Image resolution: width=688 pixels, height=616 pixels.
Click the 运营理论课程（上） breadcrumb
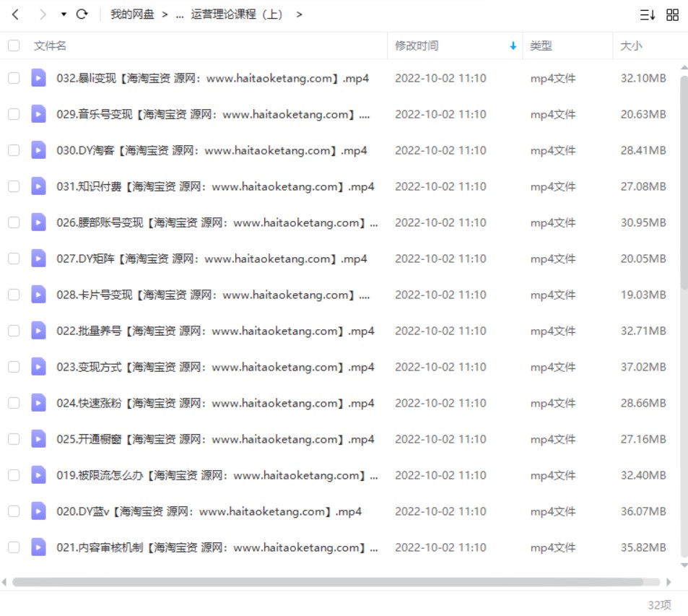[237, 14]
